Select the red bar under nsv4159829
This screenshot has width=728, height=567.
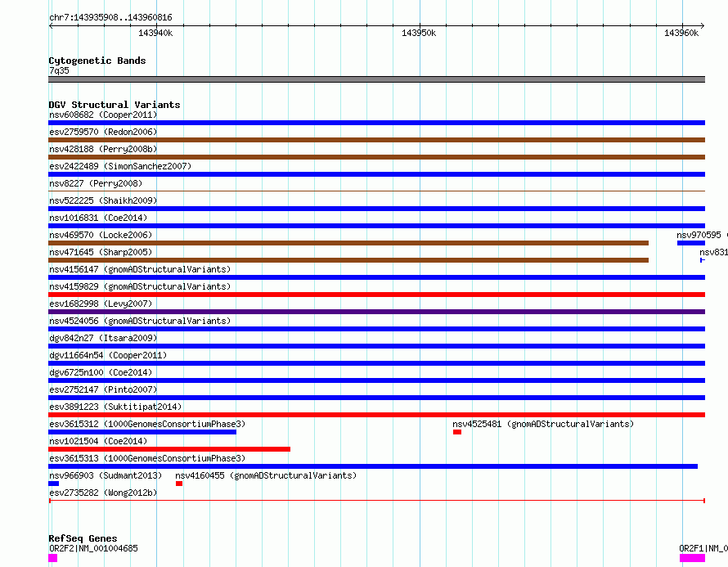376,295
